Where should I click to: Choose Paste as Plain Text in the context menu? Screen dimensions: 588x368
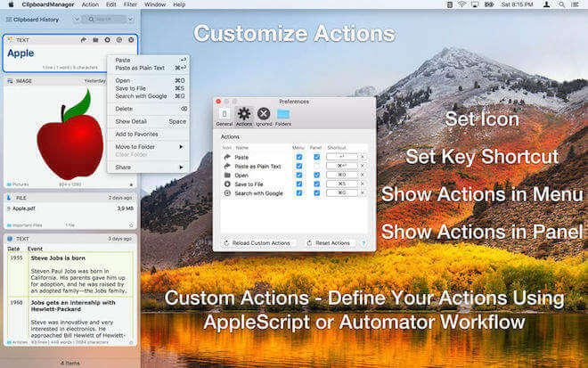149,68
